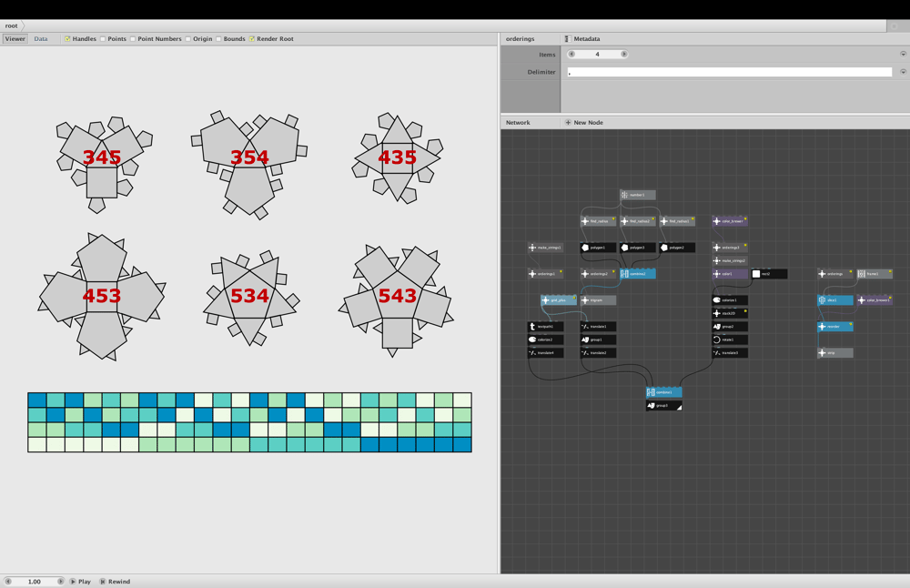Open the Metadata panel
This screenshot has width=910, height=588.
pyautogui.click(x=582, y=39)
